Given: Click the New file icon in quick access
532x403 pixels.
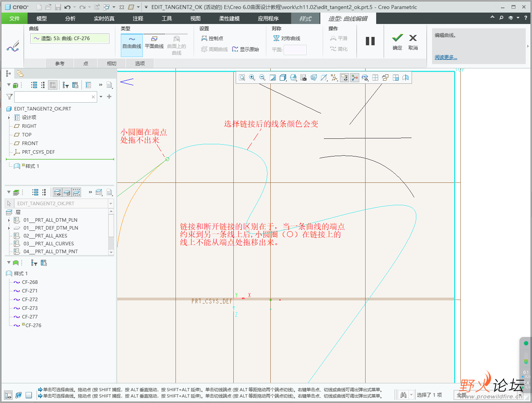Looking at the screenshot, I should click(x=39, y=7).
